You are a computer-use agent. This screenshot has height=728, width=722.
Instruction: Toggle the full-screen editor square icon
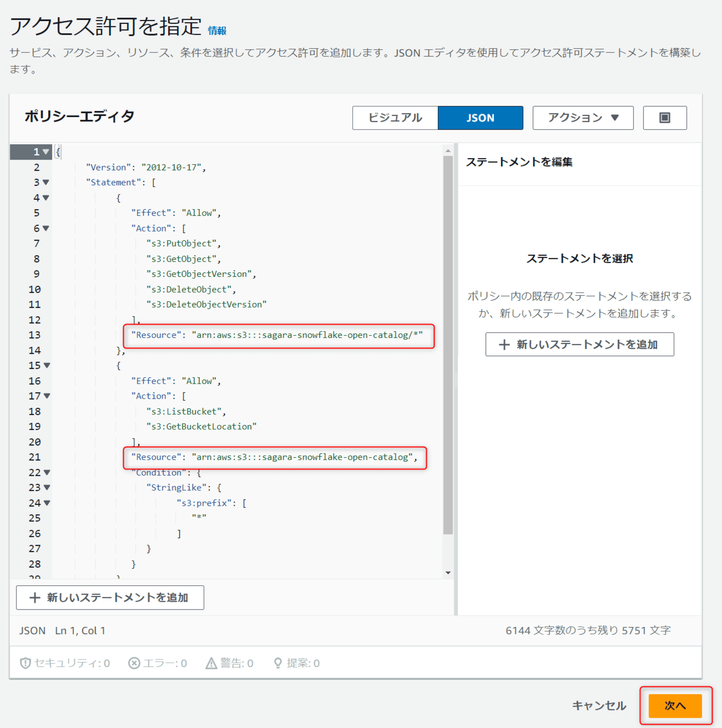[664, 118]
